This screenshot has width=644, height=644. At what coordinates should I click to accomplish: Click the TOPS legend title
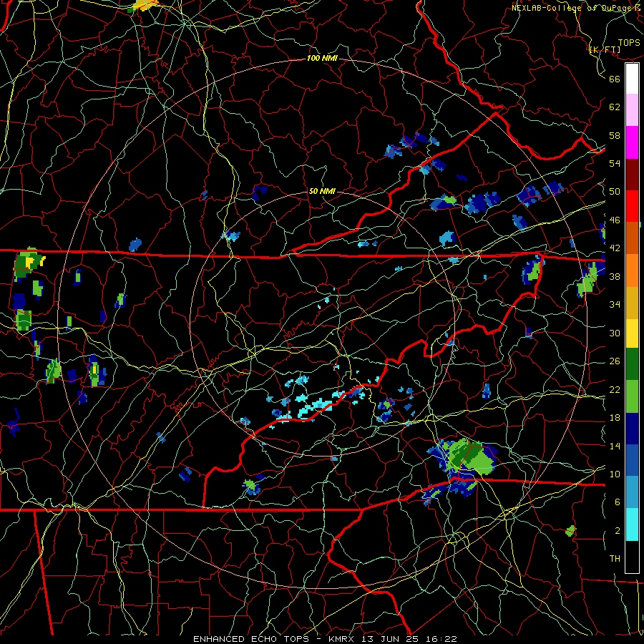tap(629, 43)
